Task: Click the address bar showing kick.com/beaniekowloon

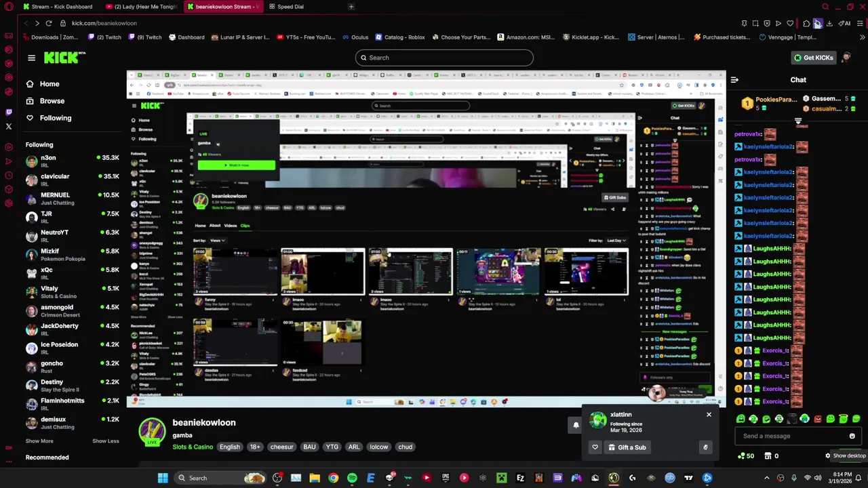Action: click(104, 23)
